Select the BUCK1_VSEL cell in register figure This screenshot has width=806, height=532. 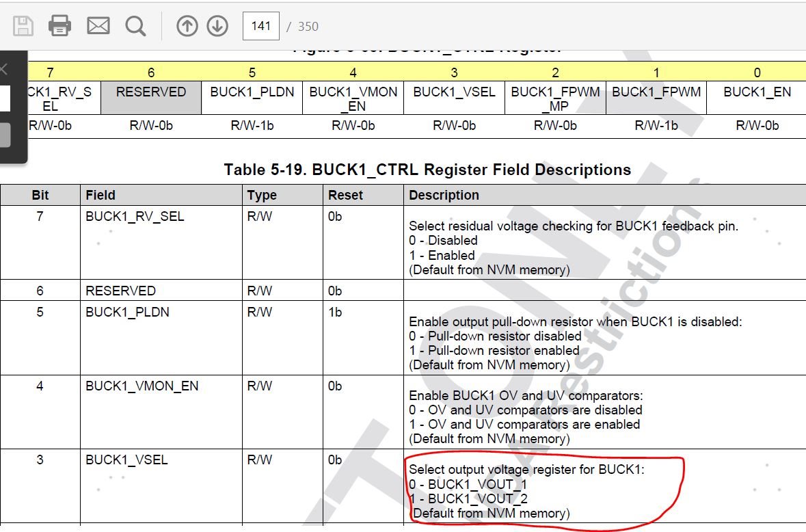point(455,98)
